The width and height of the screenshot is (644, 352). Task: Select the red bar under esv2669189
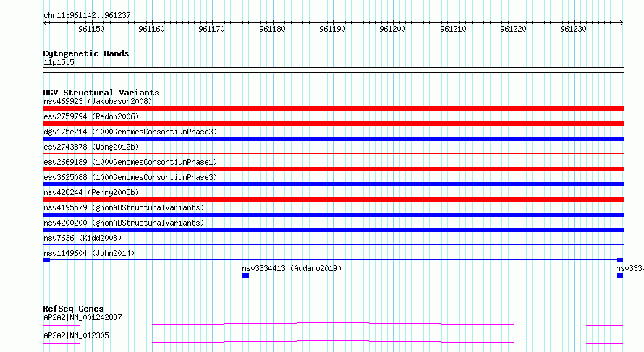[333, 169]
